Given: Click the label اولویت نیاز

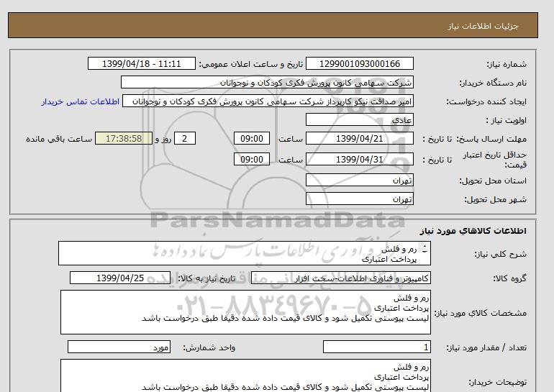Looking at the screenshot, I should [507, 120].
